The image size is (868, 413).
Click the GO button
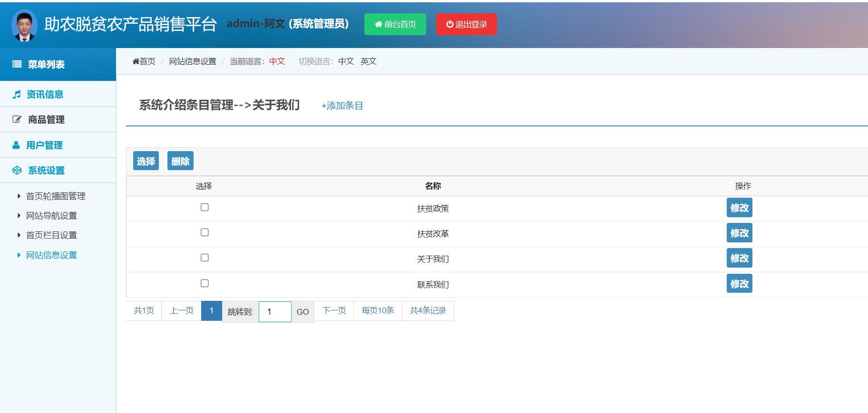pos(303,312)
